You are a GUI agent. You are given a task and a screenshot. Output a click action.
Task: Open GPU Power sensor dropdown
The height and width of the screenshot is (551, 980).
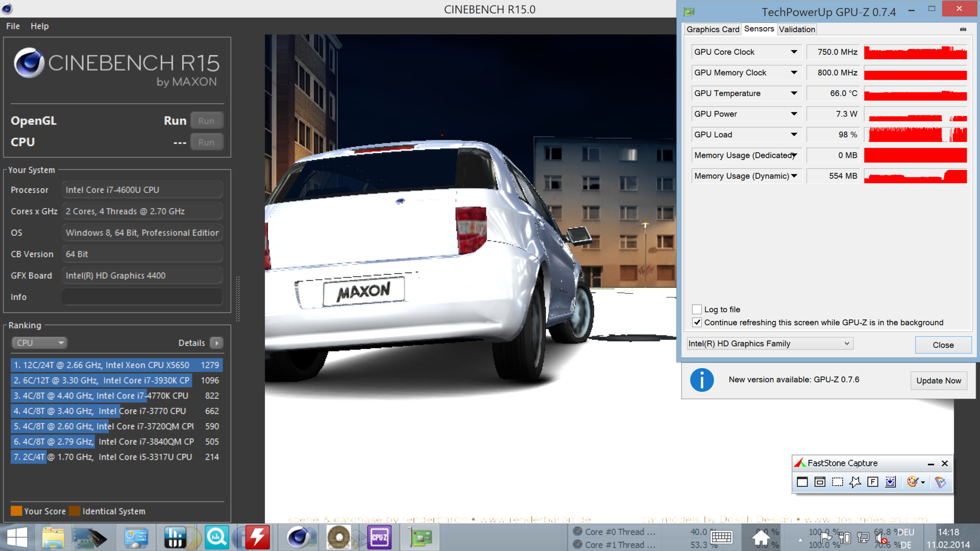[x=794, y=114]
